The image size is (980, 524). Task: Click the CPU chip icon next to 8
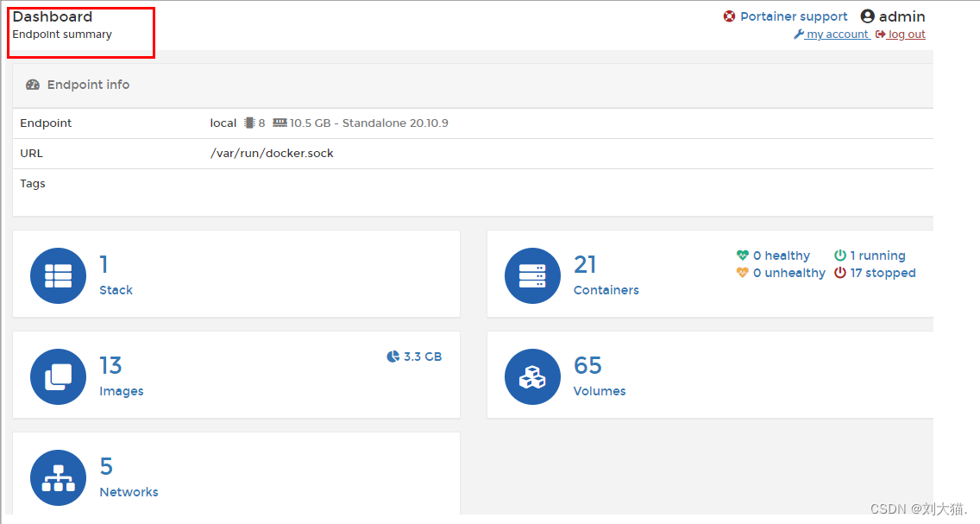click(x=249, y=123)
